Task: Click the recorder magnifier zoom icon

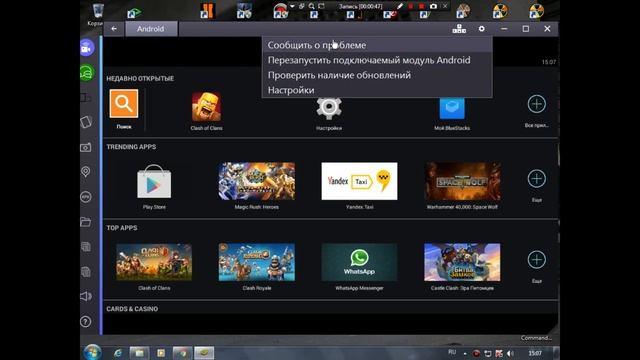Action: coord(312,6)
